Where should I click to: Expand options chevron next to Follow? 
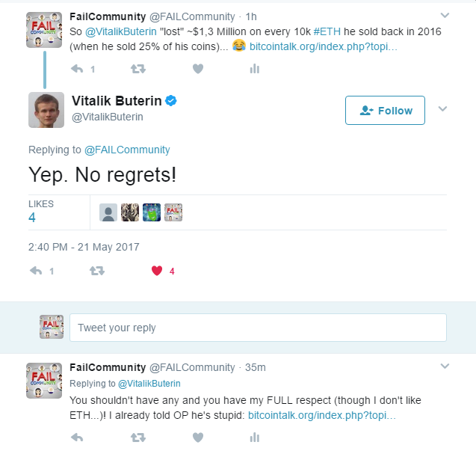click(x=442, y=108)
